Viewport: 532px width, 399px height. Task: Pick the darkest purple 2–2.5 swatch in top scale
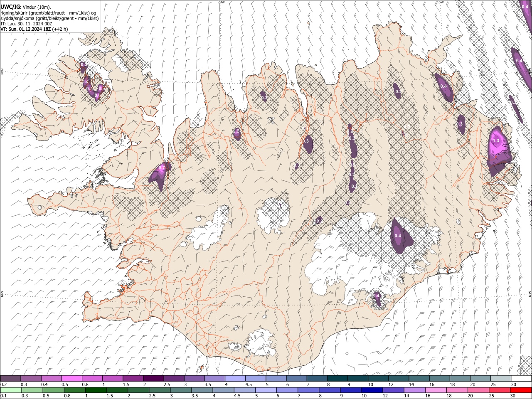[x=153, y=379]
